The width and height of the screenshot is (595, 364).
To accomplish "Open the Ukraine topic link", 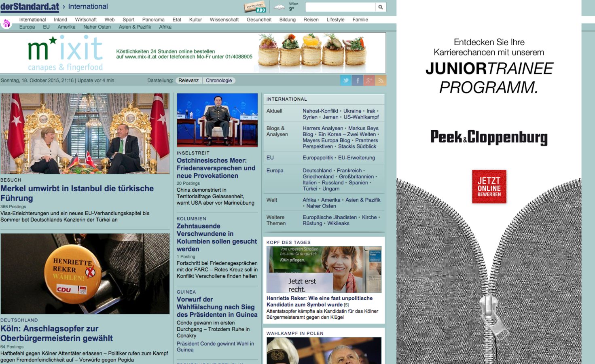I will point(352,111).
